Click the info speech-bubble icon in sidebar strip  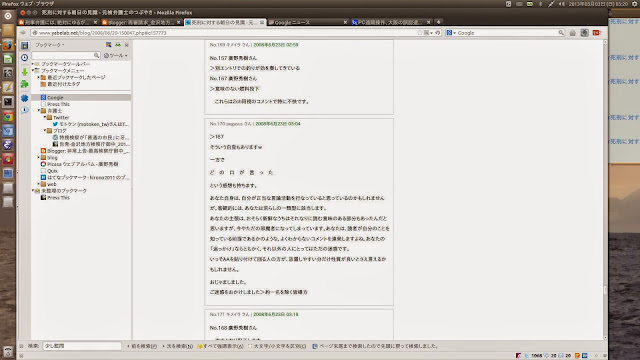24,110
